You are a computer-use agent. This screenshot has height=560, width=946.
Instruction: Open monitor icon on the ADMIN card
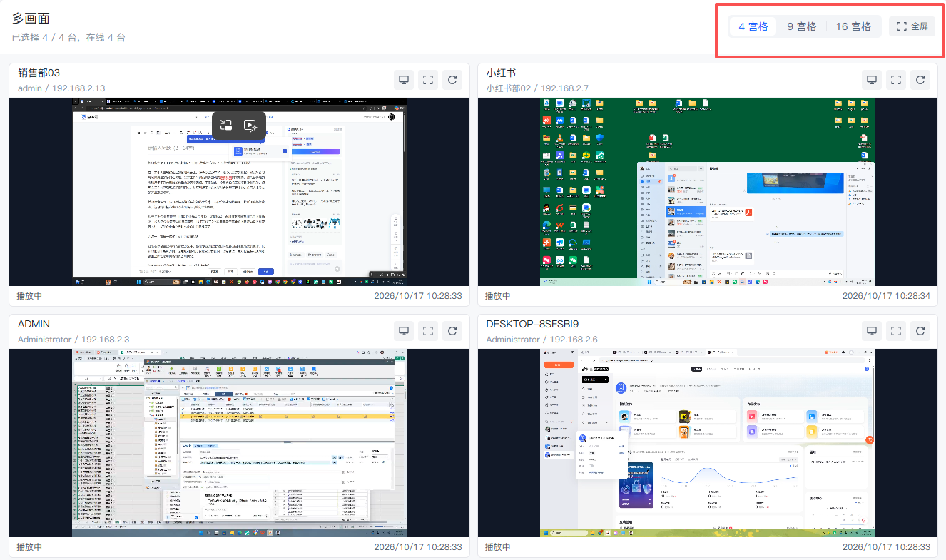[404, 331]
